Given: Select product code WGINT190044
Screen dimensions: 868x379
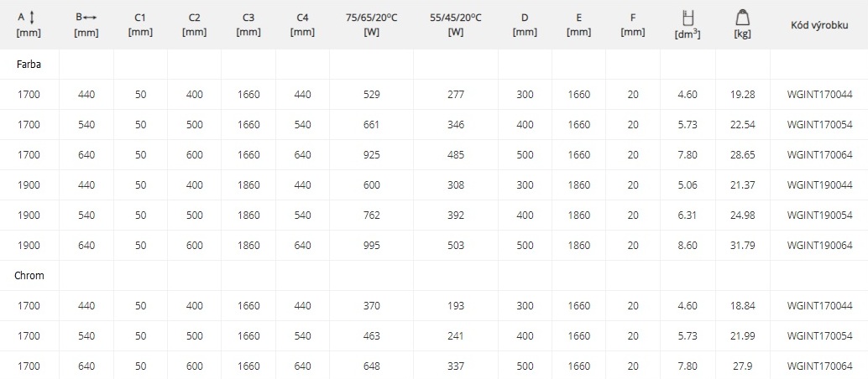Looking at the screenshot, I should click(819, 184).
